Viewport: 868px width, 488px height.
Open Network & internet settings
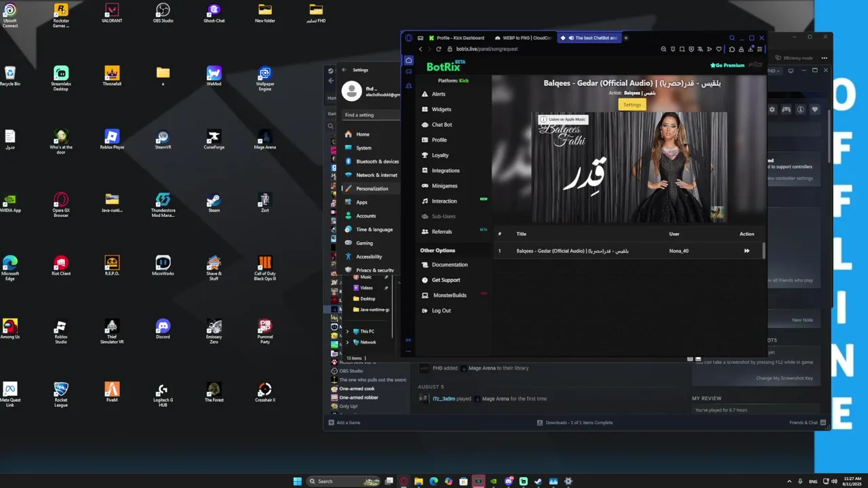(372, 175)
